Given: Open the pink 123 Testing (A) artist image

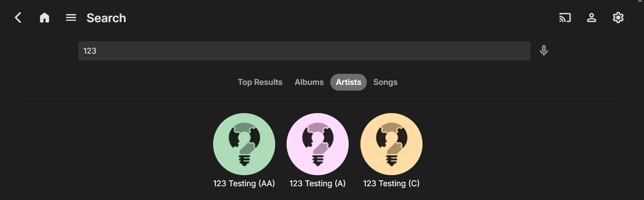Looking at the screenshot, I should tap(317, 144).
